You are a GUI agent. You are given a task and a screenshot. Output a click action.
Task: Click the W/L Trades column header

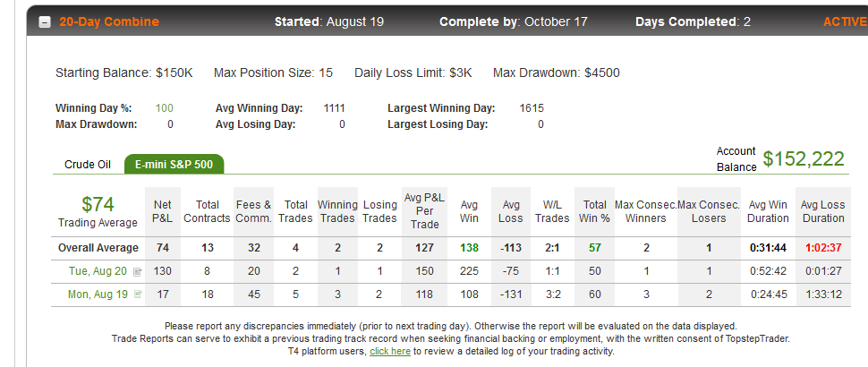pos(552,211)
